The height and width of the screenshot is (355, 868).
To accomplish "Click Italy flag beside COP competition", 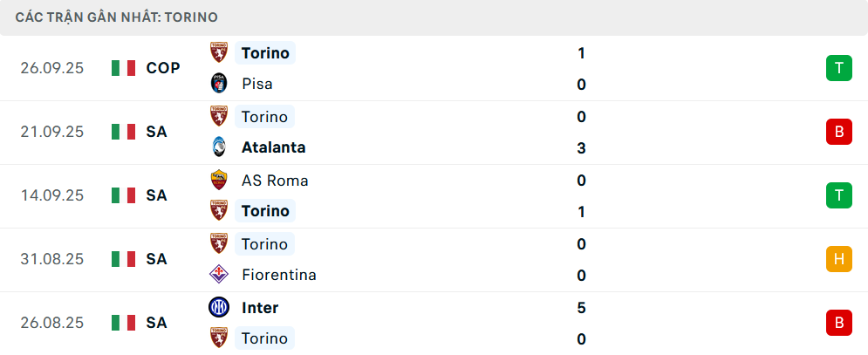I will (124, 68).
